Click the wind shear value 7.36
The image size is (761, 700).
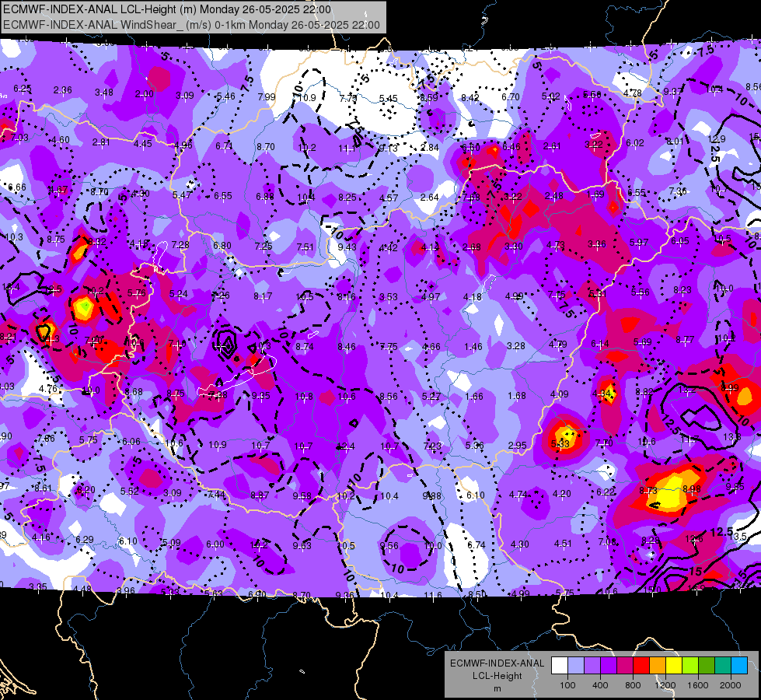678,191
